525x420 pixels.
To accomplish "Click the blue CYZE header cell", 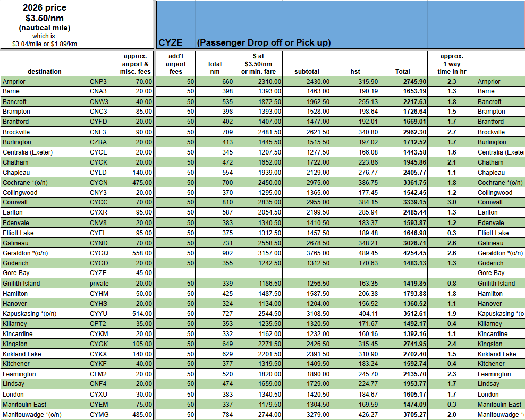I will 170,42.
